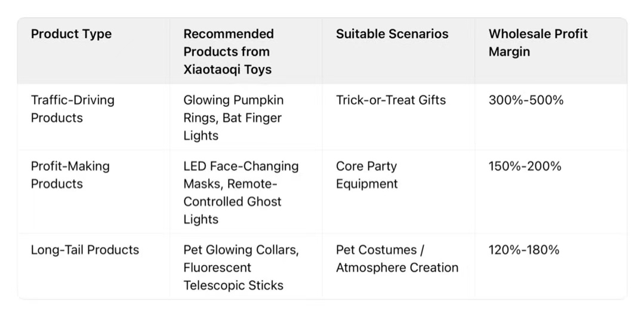Select the 150%-200% profit margin cell

coord(525,166)
